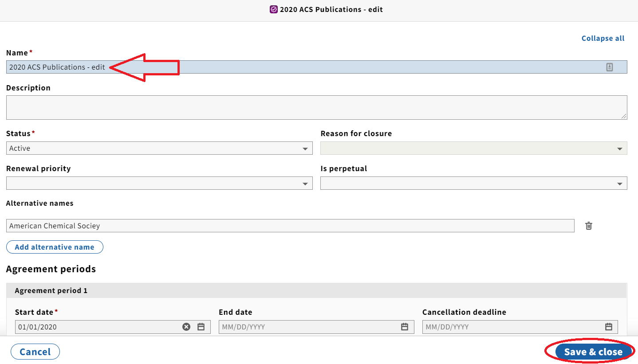Image resolution: width=638 pixels, height=364 pixels.
Task: Delete the American Chemical Society alternative name
Action: [x=588, y=226]
